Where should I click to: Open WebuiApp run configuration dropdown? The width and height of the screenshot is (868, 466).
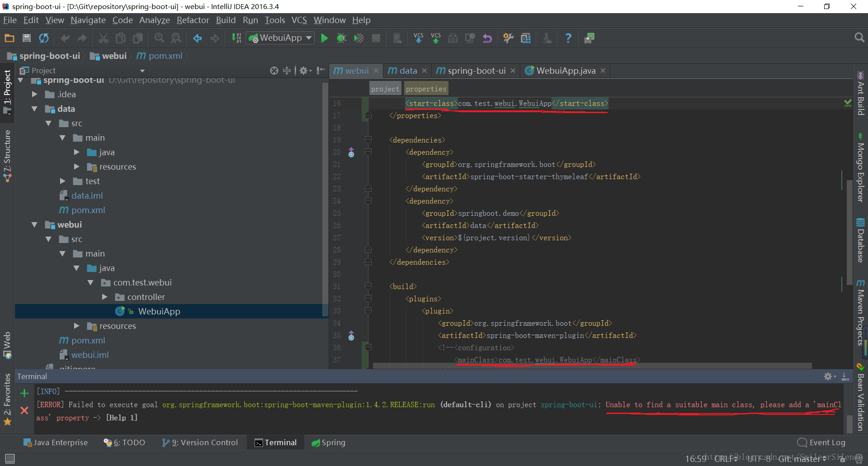(280, 38)
